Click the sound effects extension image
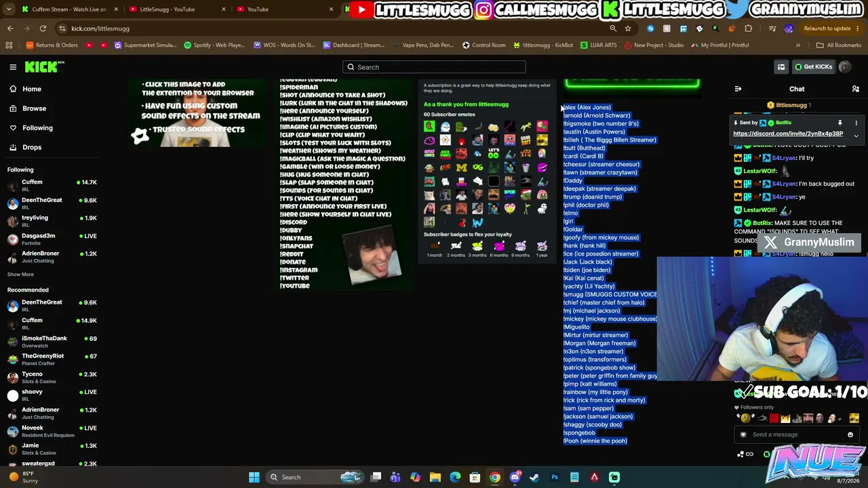This screenshot has height=488, width=868. 199,113
